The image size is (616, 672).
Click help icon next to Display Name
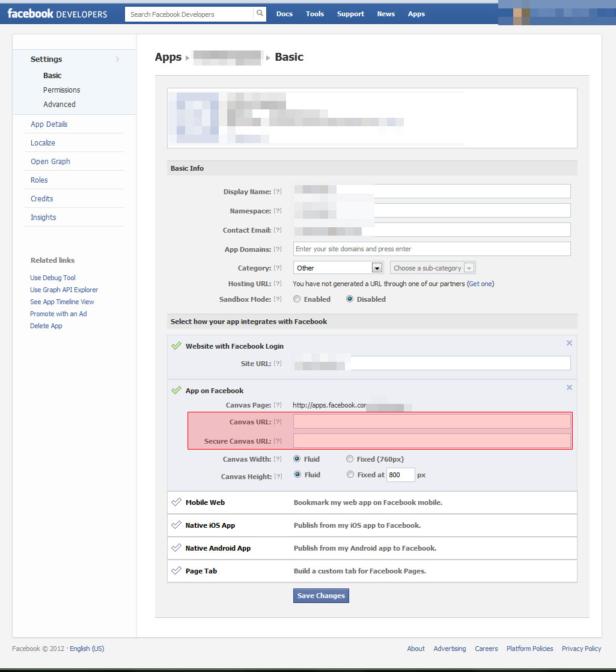[277, 192]
